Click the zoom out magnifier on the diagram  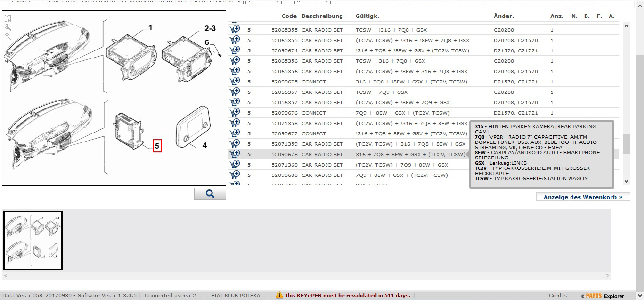click(8, 36)
